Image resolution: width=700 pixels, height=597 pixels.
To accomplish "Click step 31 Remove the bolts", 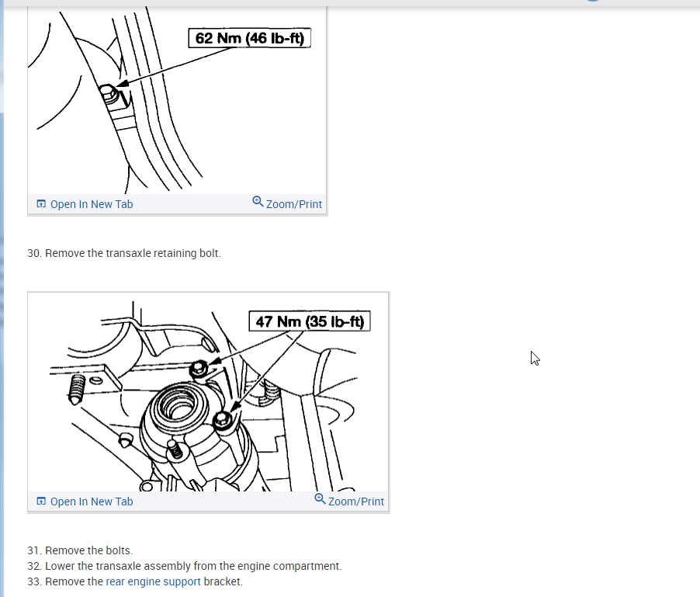I will tap(81, 550).
